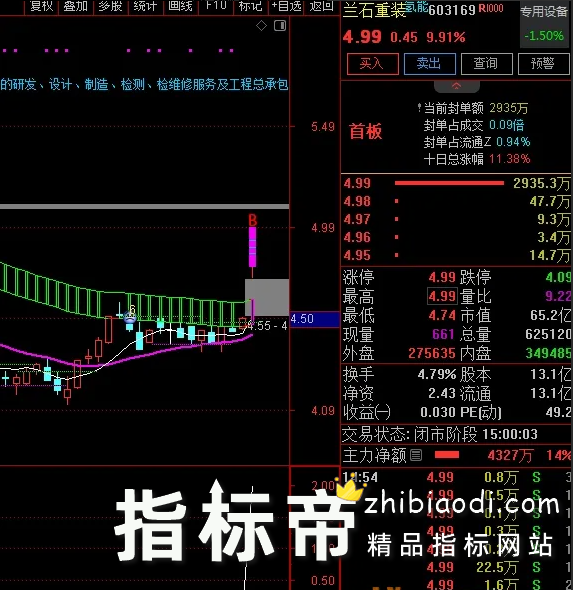Click the blue 卖出 sell button
The height and width of the screenshot is (590, 573).
tap(430, 64)
